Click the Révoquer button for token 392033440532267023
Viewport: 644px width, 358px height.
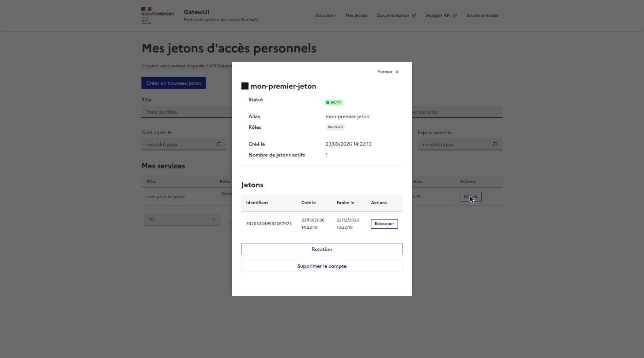[384, 224]
